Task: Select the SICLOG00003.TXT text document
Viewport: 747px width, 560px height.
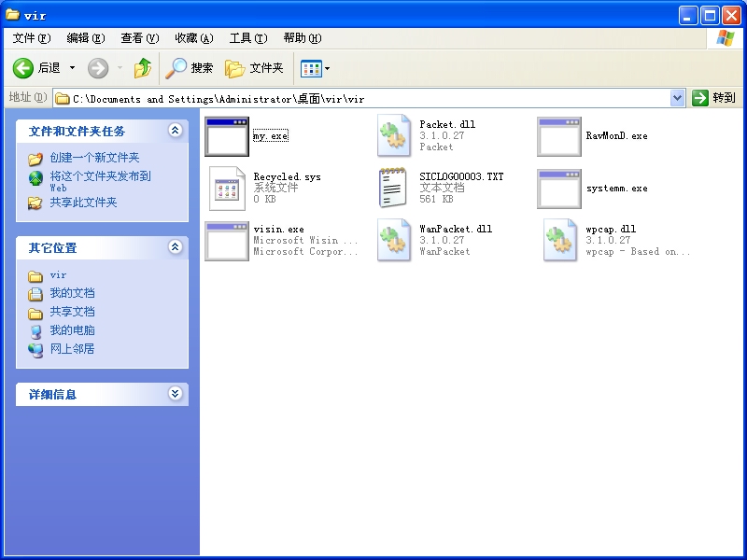Action: 395,189
